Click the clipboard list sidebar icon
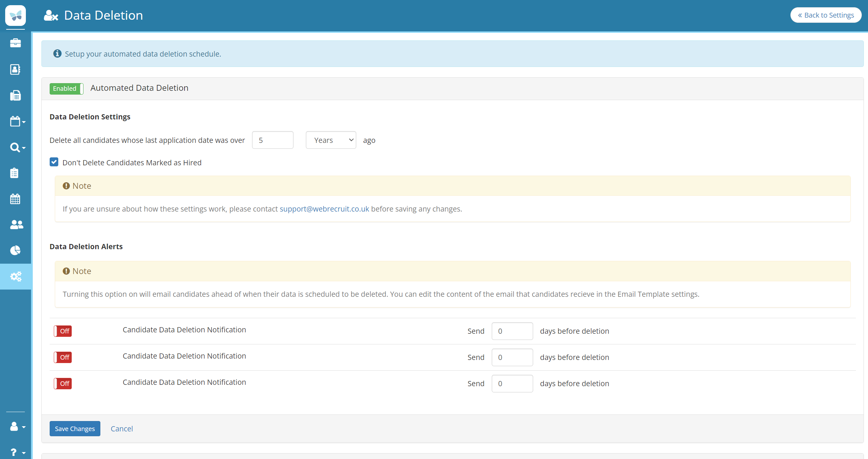 point(14,173)
